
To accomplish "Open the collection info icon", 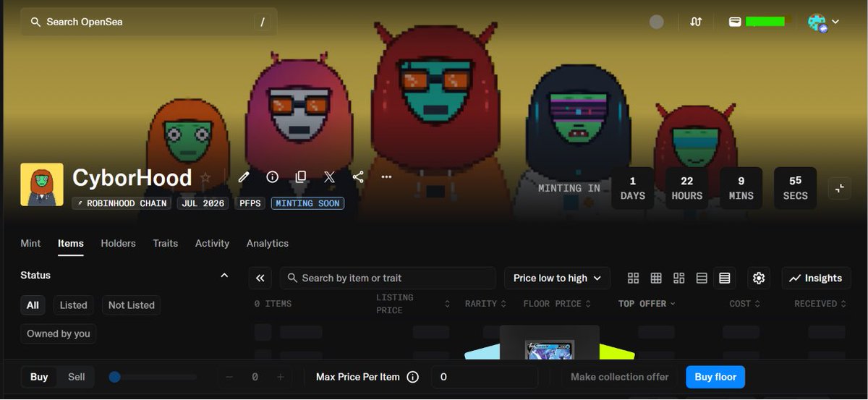I will coord(273,176).
